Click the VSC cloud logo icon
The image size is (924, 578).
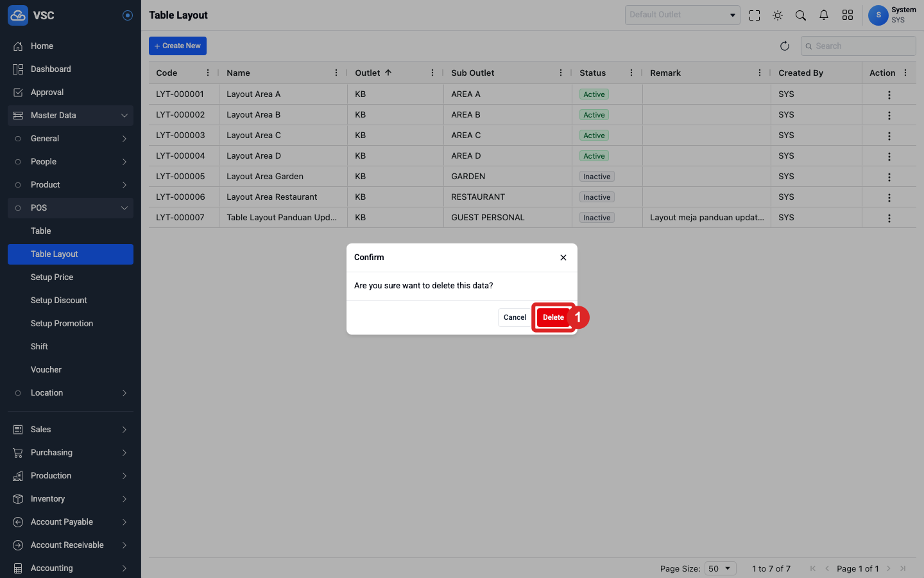18,15
